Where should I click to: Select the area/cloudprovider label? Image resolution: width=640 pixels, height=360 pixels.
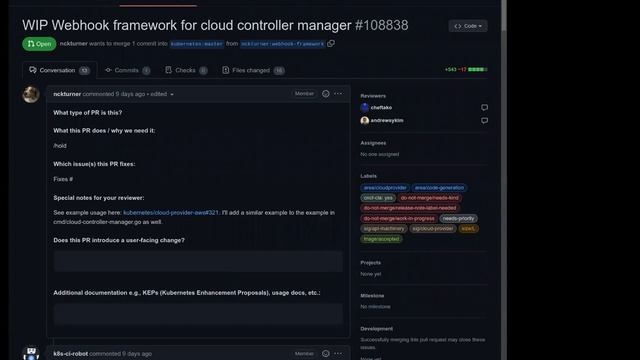click(x=385, y=188)
